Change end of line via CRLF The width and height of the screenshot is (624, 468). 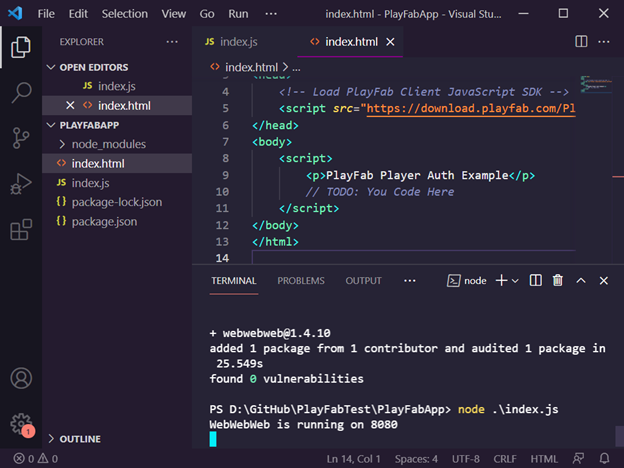pos(505,459)
